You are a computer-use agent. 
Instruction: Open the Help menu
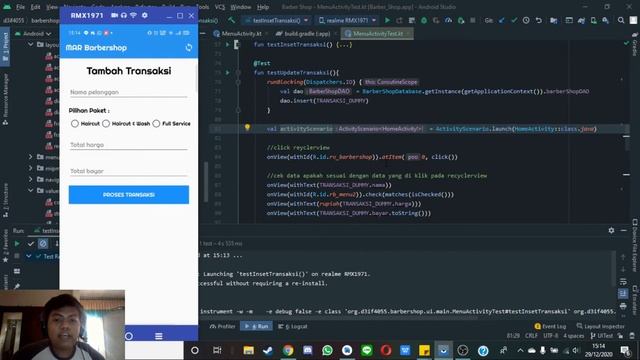tap(263, 7)
